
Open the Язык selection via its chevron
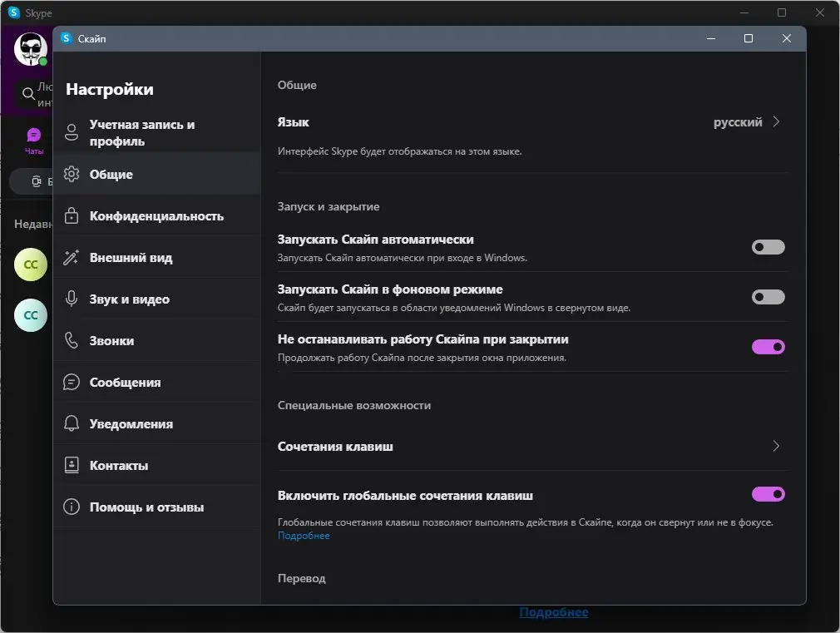(x=776, y=121)
